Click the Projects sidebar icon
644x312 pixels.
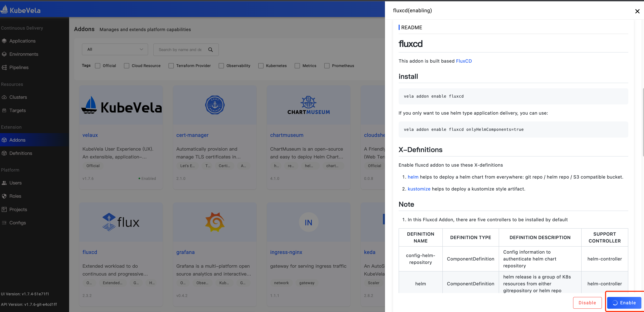coord(4,209)
